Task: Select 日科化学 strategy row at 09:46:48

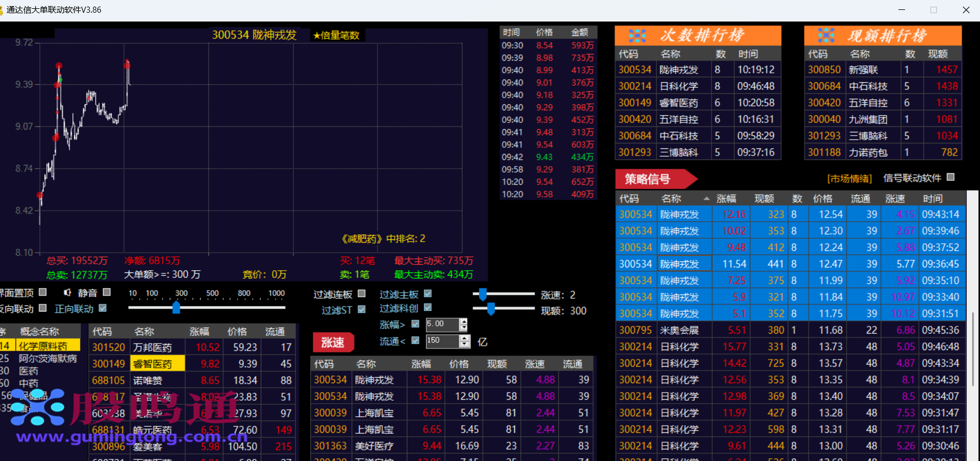Action: [x=790, y=346]
